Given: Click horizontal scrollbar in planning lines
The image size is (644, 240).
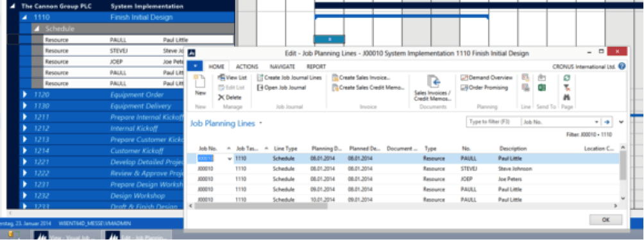Looking at the screenshot, I should 261,205.
